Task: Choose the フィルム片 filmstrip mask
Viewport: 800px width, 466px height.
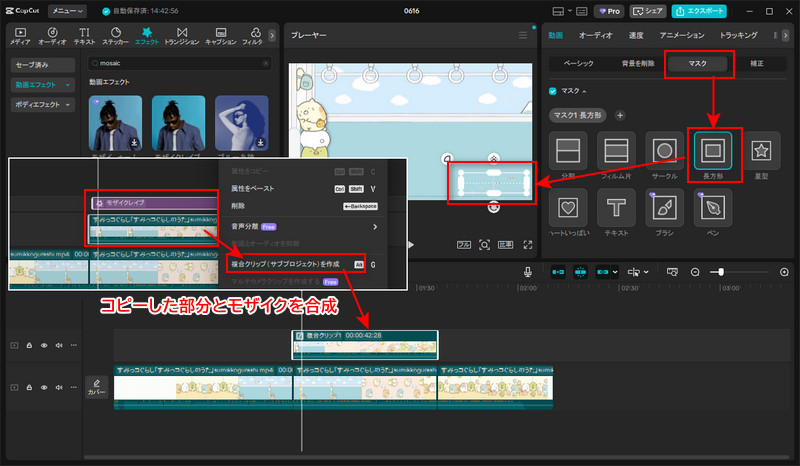Action: pos(616,151)
